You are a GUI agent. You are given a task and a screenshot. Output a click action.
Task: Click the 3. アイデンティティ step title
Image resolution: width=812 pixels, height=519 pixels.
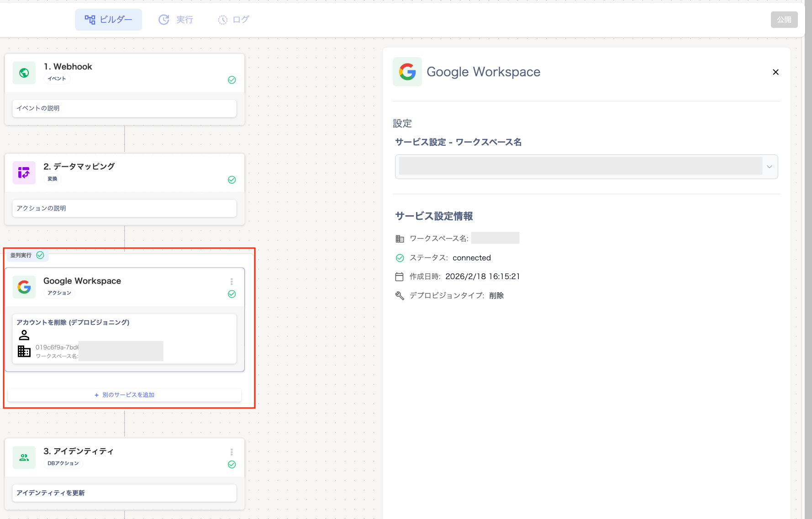click(79, 451)
